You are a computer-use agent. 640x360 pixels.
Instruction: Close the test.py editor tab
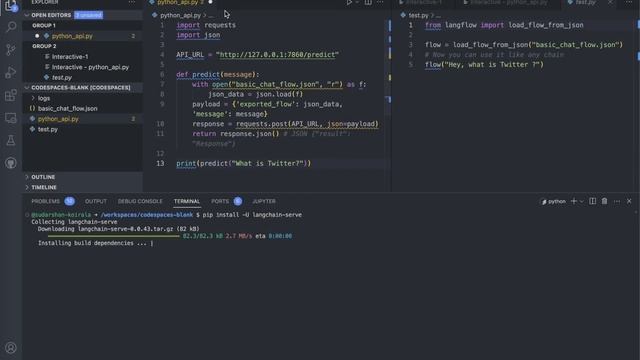tap(610, 2)
